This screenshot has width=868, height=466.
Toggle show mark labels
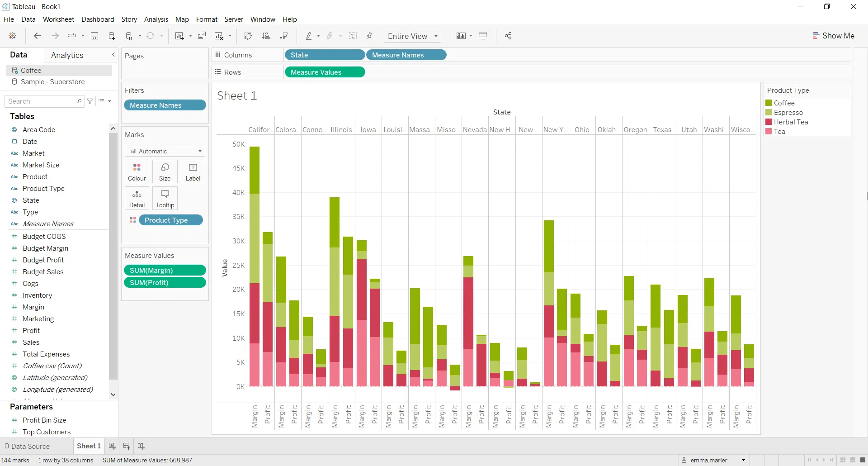(353, 36)
